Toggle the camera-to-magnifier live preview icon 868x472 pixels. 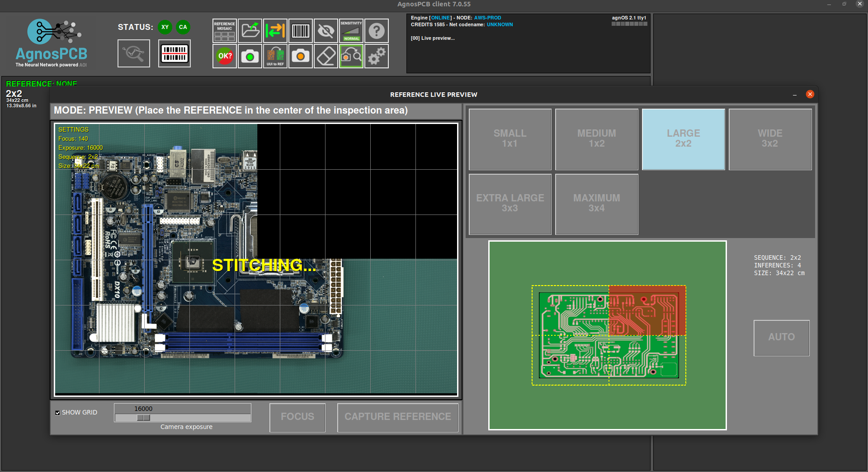(351, 56)
